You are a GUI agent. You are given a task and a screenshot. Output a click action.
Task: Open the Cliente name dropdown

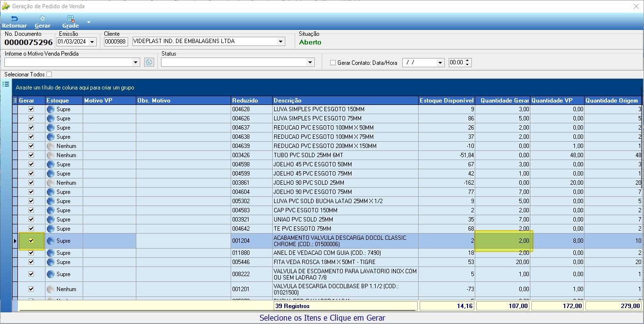280,42
